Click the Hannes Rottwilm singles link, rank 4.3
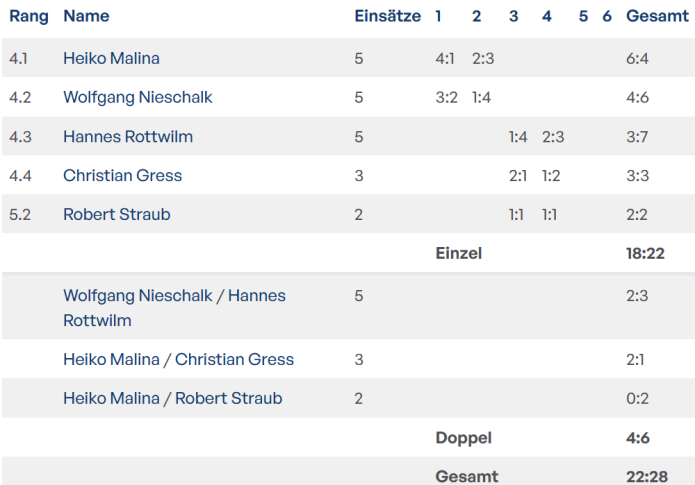The image size is (695, 485). tap(128, 136)
